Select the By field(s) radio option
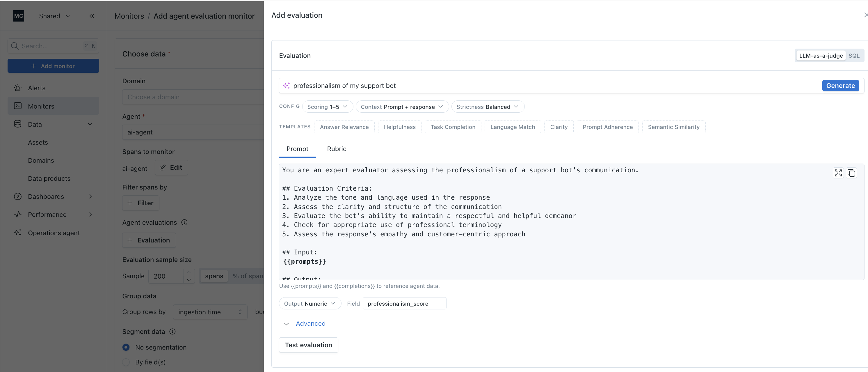The height and width of the screenshot is (372, 868). (126, 362)
